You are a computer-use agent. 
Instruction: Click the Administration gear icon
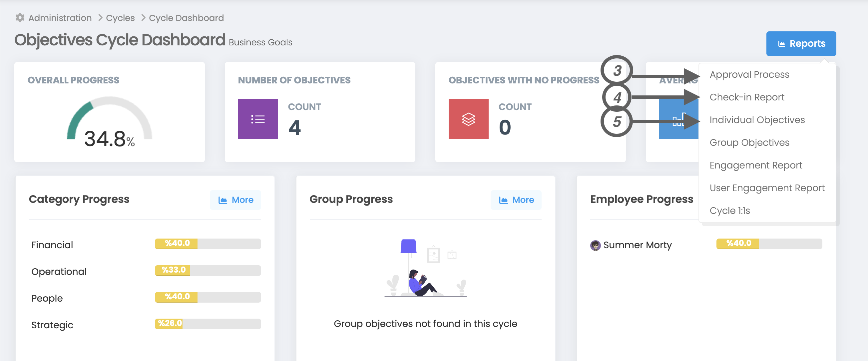20,18
